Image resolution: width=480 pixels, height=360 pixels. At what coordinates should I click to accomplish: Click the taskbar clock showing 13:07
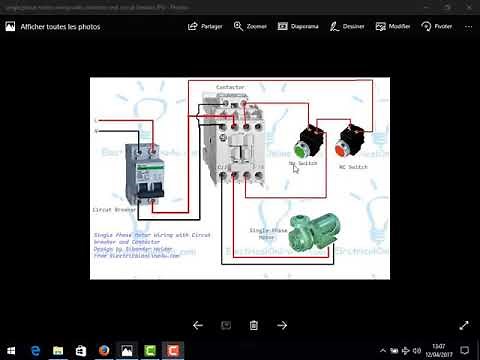(x=439, y=351)
